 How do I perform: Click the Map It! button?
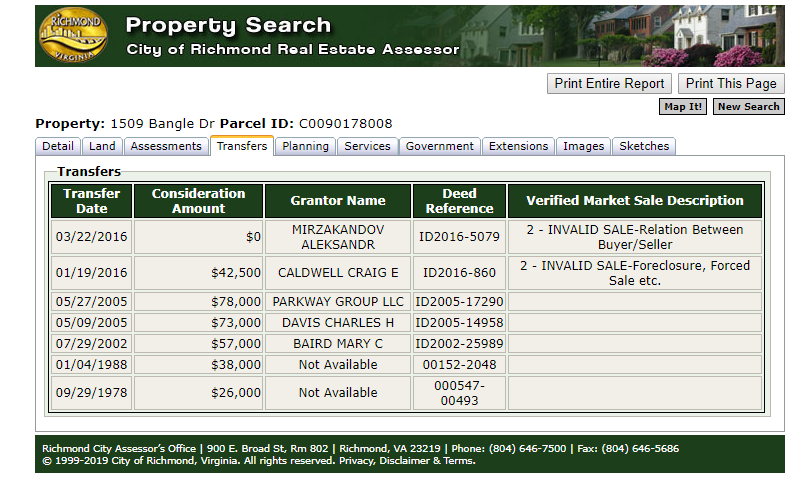pyautogui.click(x=682, y=106)
